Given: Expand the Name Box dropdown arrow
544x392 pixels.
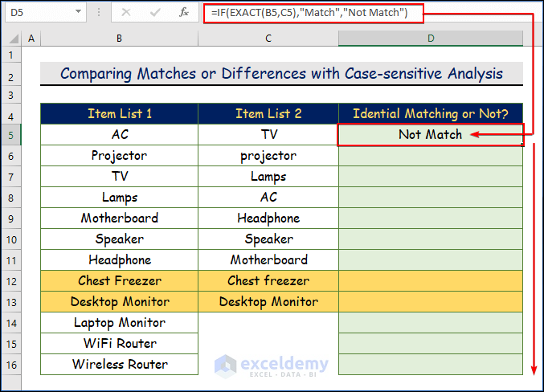Looking at the screenshot, I should (x=77, y=12).
